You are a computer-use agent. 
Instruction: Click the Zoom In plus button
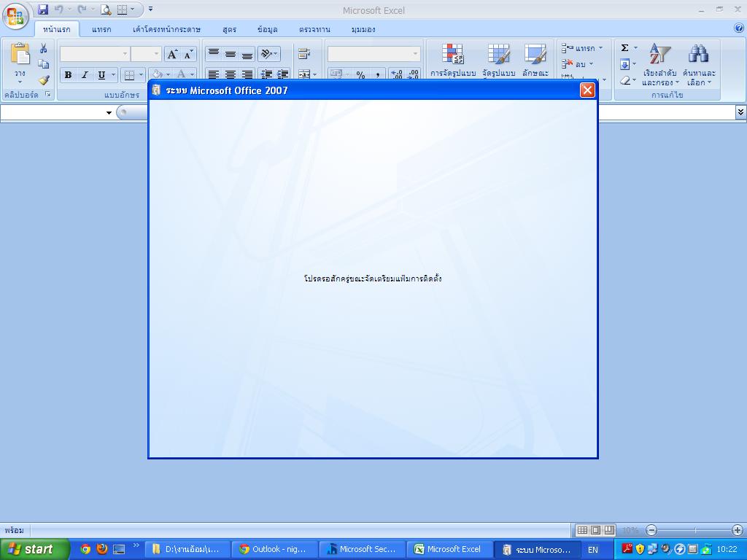point(737,530)
